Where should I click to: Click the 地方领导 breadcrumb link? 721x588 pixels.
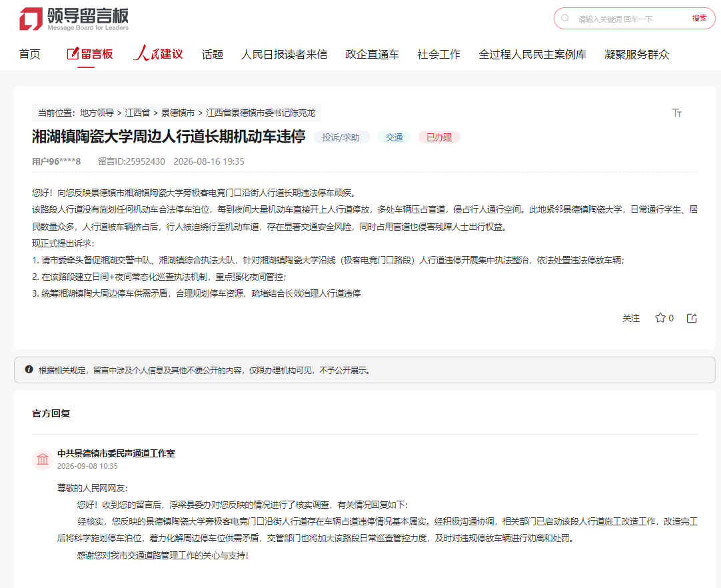(97, 113)
